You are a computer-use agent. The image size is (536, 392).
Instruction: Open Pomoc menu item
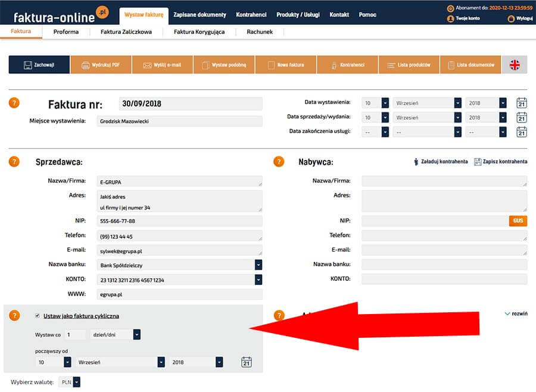367,15
